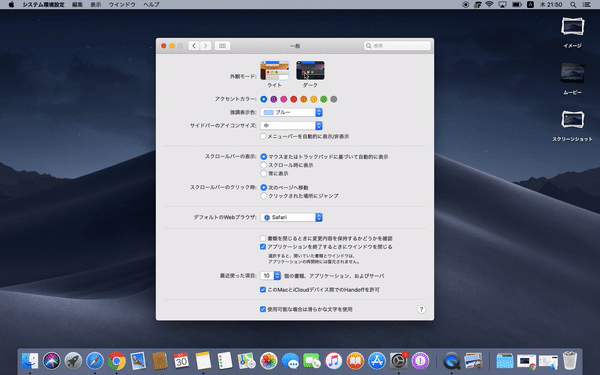This screenshot has height=375, width=600.
Task: Toggle Handoff許可 checkbox
Action: click(263, 290)
